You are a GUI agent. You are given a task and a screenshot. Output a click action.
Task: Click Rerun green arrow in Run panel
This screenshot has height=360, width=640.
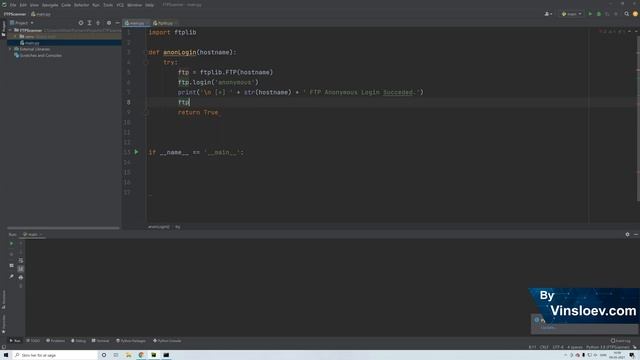11,244
